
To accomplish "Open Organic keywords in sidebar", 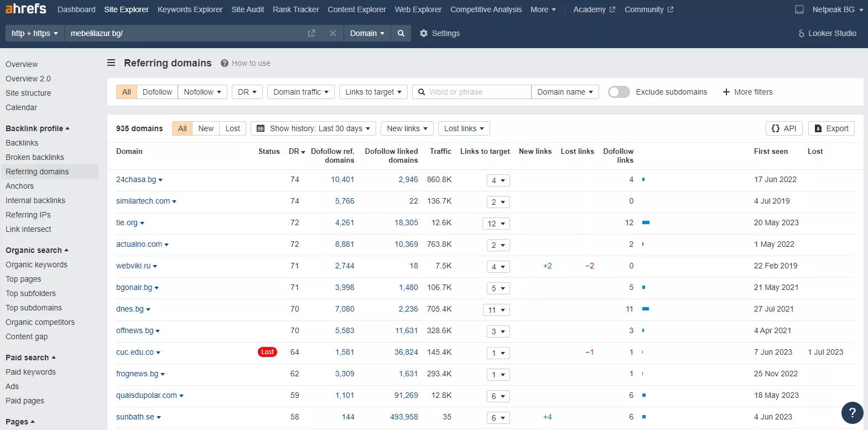I will [x=37, y=265].
